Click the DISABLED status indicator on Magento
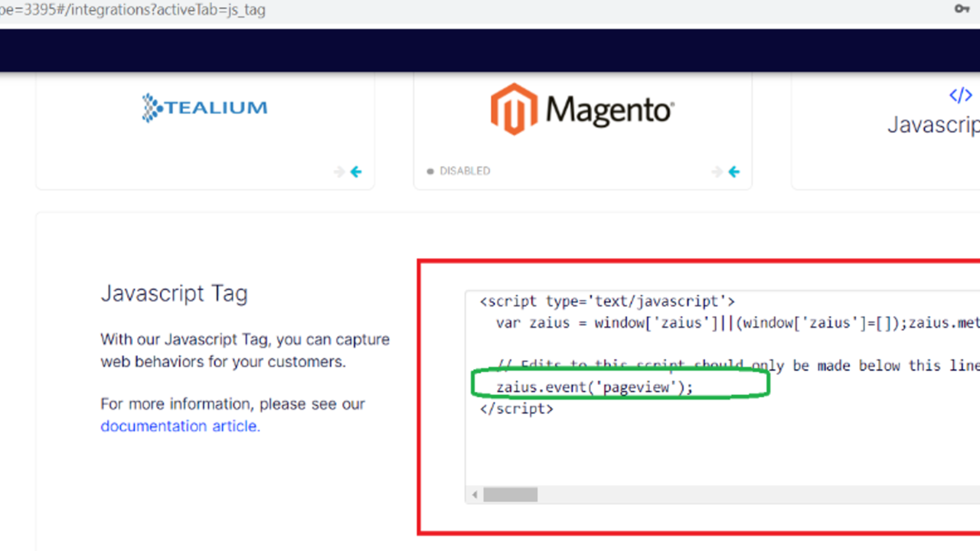The width and height of the screenshot is (980, 551). [x=459, y=171]
